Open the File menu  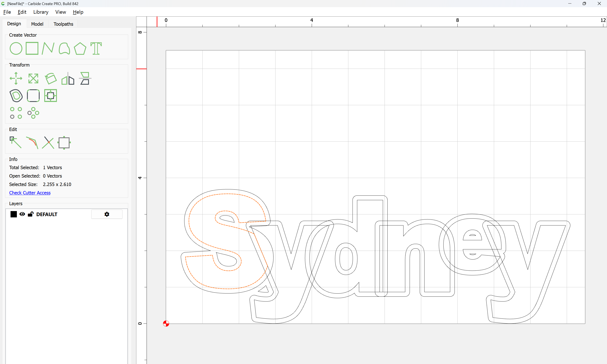[x=7, y=12]
